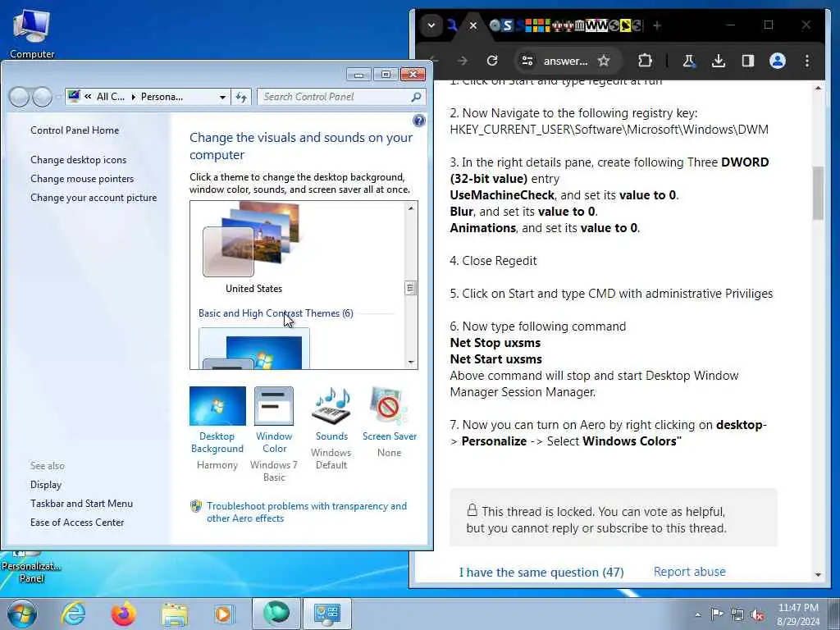Viewport: 840px width, 630px height.
Task: Click the Personalization Panel taskbar button
Action: point(327,614)
